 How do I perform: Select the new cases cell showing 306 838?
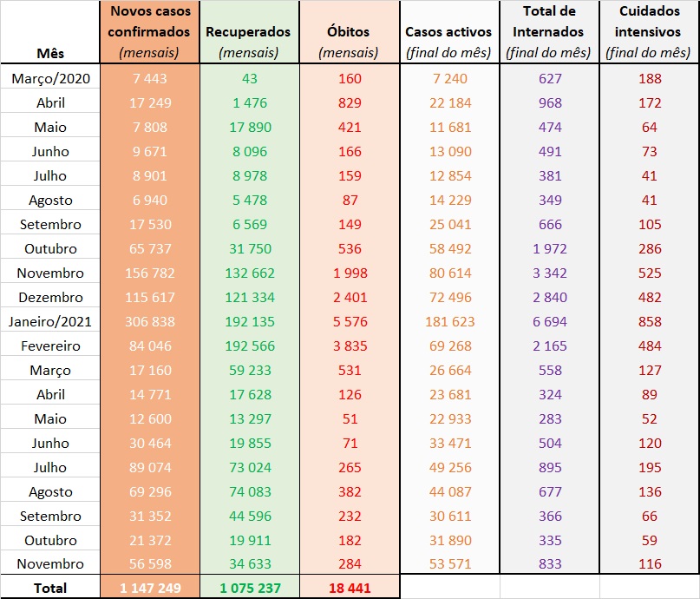tap(149, 321)
